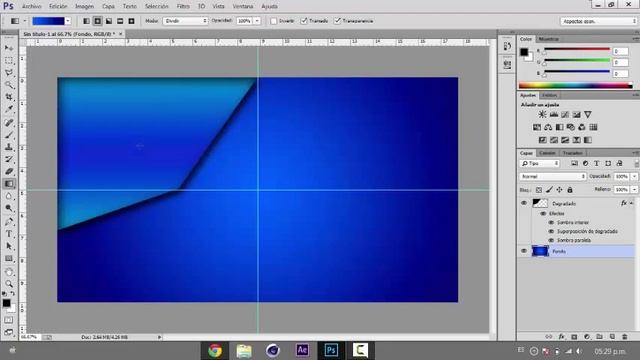The width and height of the screenshot is (640, 360).
Task: Add a Brightness/Contrast adjustment
Action: (x=542, y=114)
